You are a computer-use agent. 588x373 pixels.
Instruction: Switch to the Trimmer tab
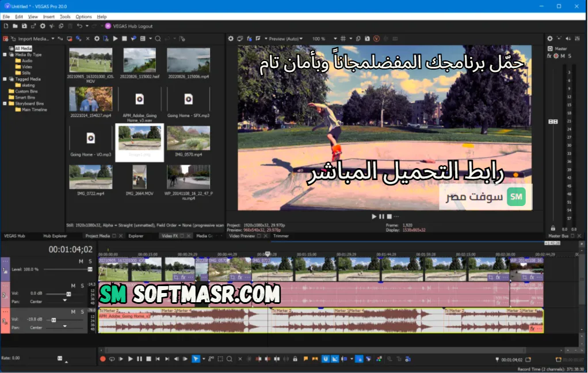click(x=281, y=236)
